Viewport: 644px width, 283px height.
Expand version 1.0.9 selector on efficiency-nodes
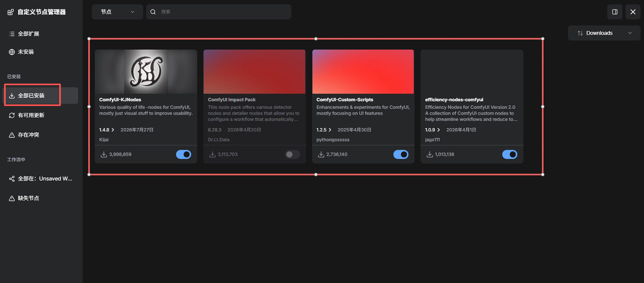coord(432,130)
